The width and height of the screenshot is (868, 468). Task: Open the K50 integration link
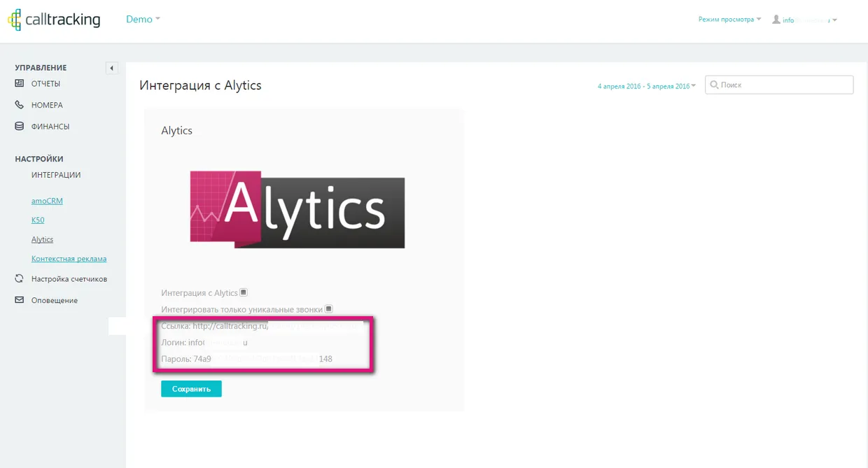38,220
